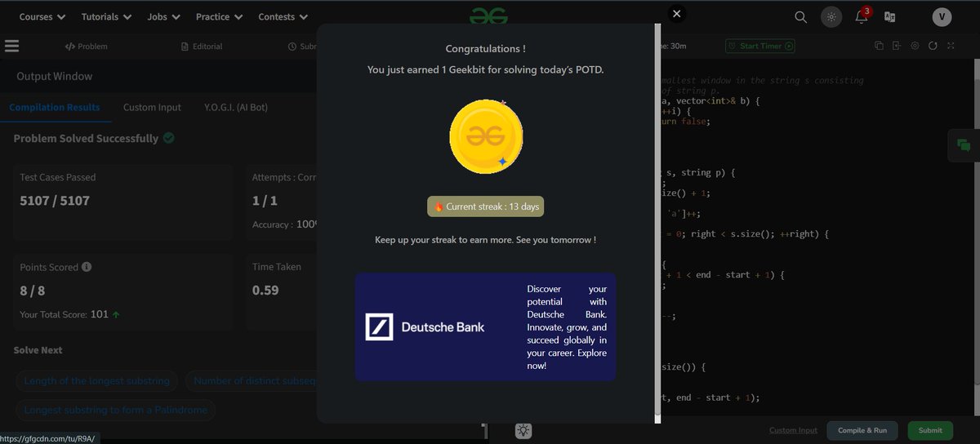Image resolution: width=980 pixels, height=444 pixels.
Task: Toggle the light/dark theme sun icon
Action: pyautogui.click(x=831, y=17)
